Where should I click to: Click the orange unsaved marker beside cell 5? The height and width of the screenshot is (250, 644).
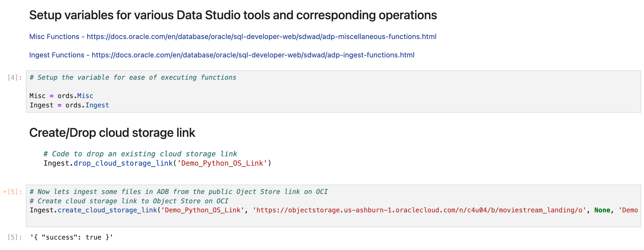[x=4, y=192]
